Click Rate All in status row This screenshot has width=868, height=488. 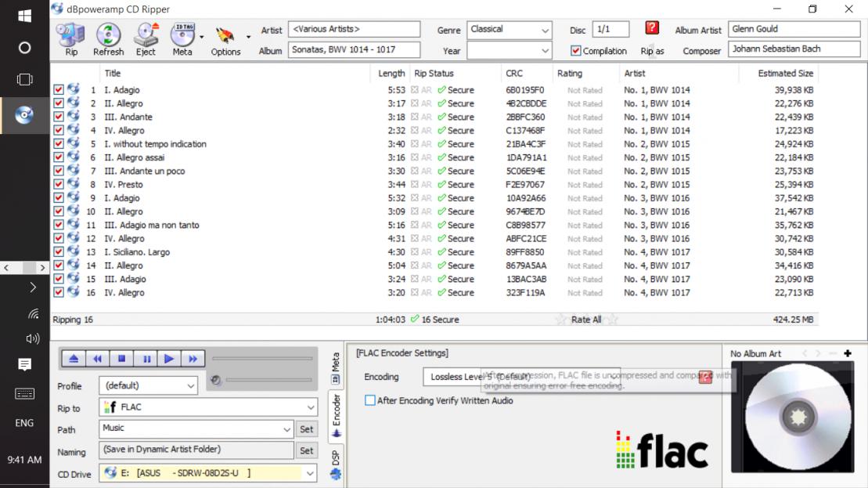tap(586, 320)
